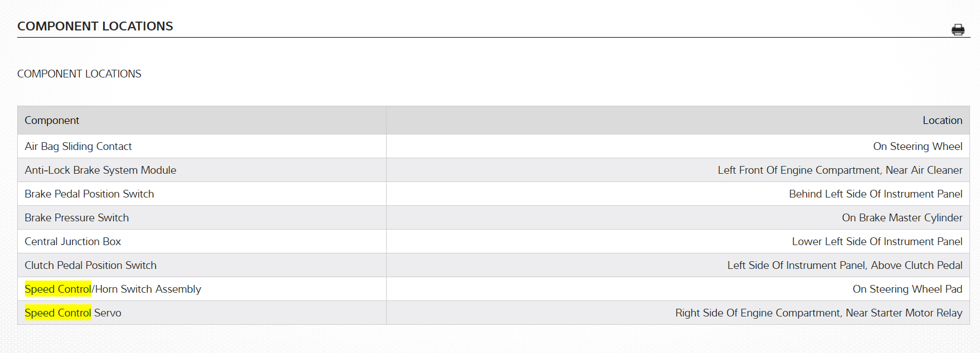The height and width of the screenshot is (353, 980).
Task: Click Behind Left Side Of Instrument Panel
Action: tap(875, 194)
